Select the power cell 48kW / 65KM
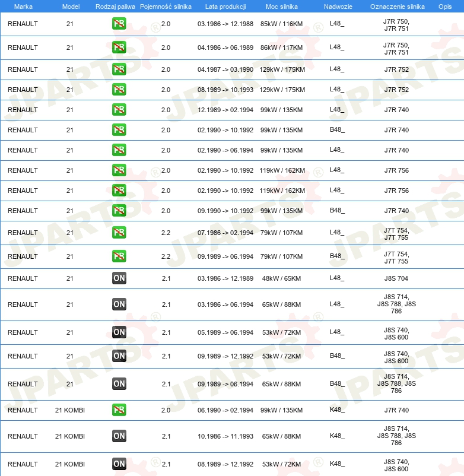This screenshot has width=464, height=476. click(282, 278)
